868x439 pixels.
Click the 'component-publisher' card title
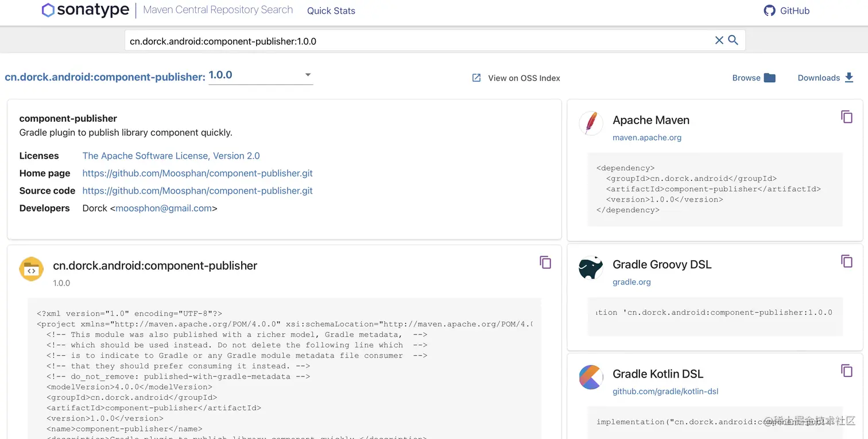68,118
